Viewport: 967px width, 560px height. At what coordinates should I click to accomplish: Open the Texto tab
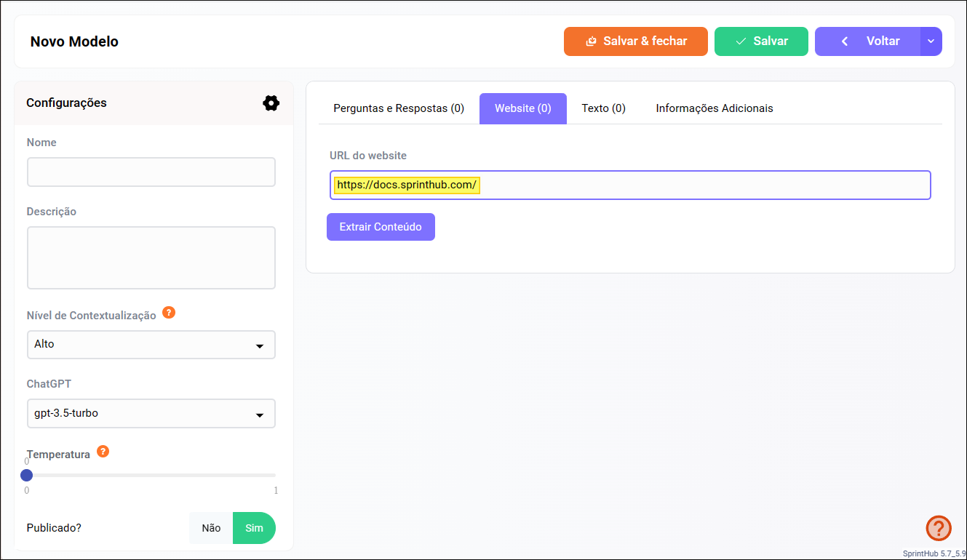point(603,108)
